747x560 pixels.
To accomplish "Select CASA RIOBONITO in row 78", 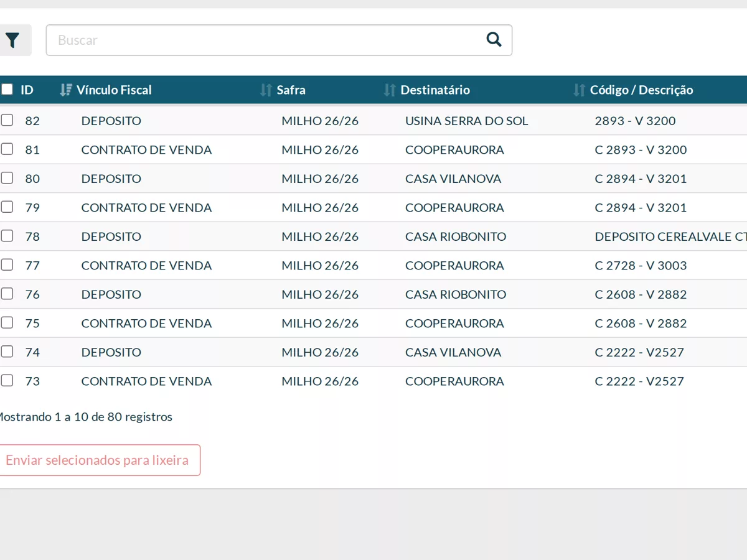I will point(456,236).
